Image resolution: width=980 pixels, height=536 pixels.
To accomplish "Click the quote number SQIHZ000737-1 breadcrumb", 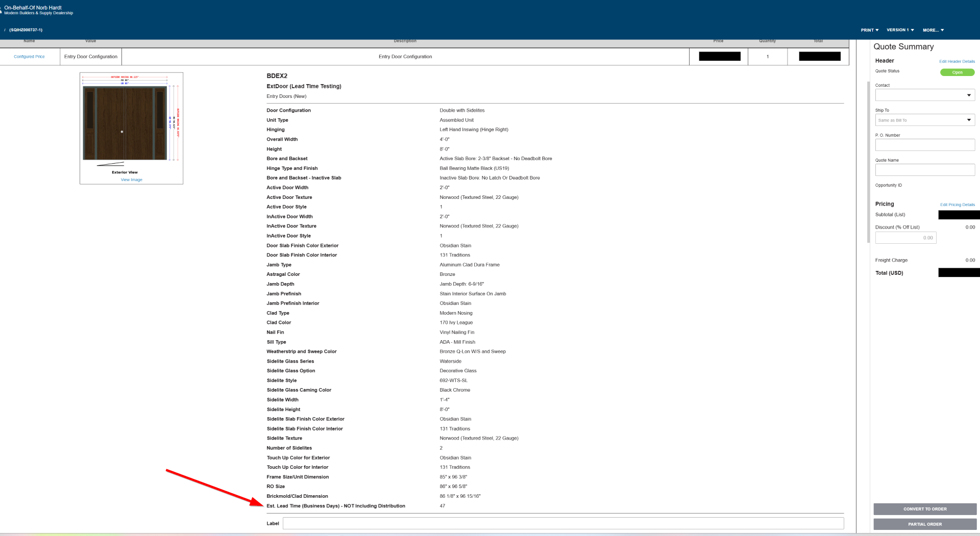I will 26,30.
